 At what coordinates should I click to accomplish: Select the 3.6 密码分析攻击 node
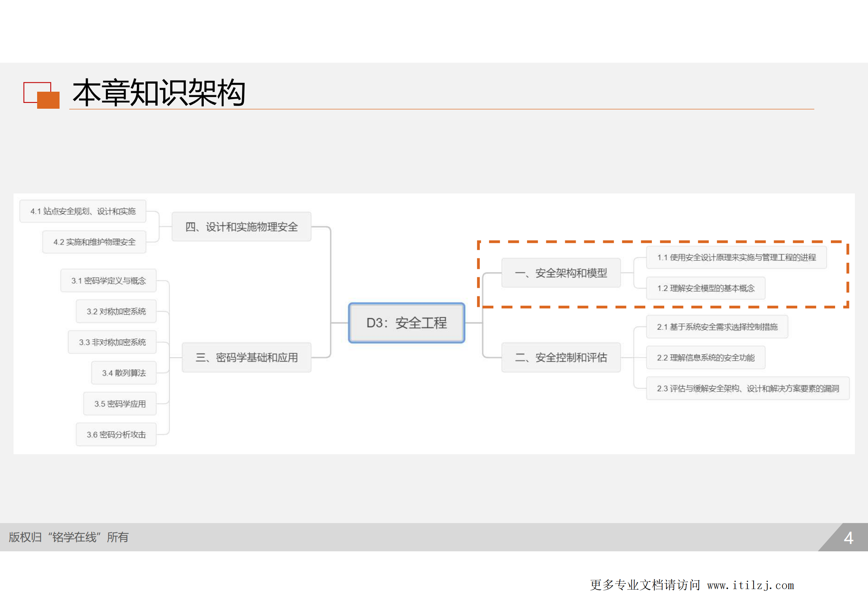pos(116,434)
